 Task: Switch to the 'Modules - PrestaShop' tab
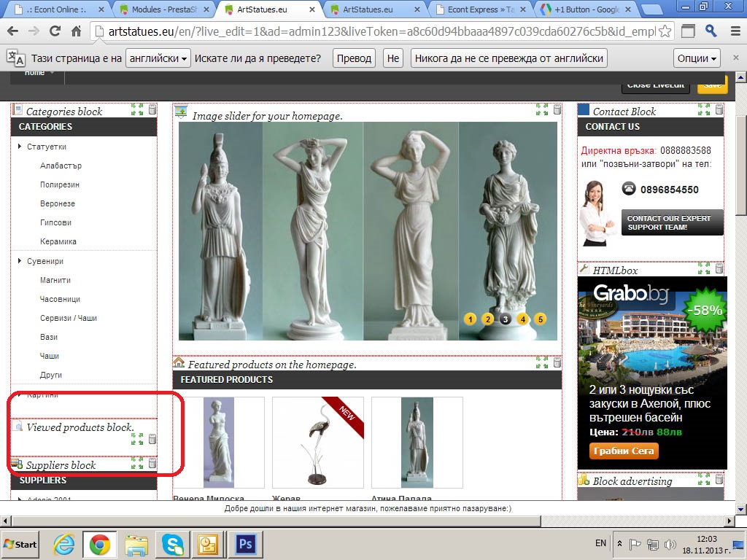click(163, 9)
